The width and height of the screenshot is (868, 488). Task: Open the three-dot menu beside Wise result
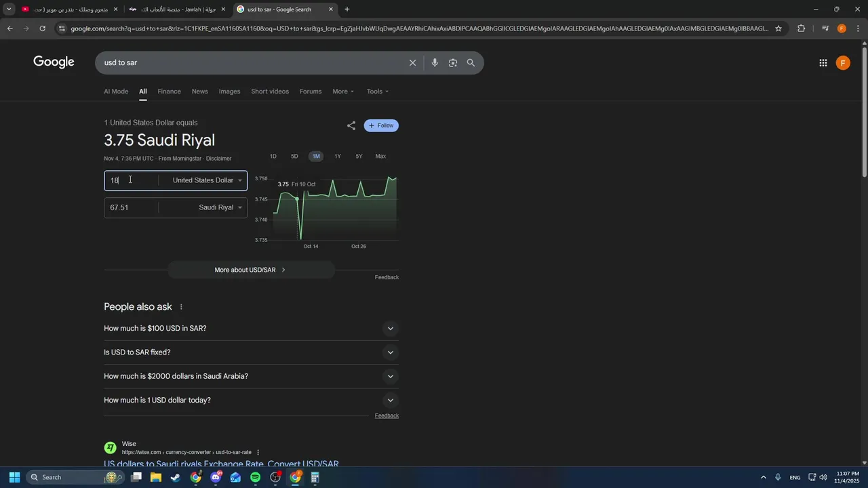pos(258,452)
